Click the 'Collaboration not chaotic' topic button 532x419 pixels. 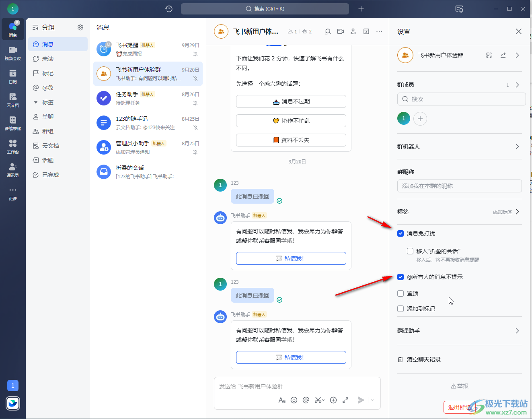click(291, 121)
